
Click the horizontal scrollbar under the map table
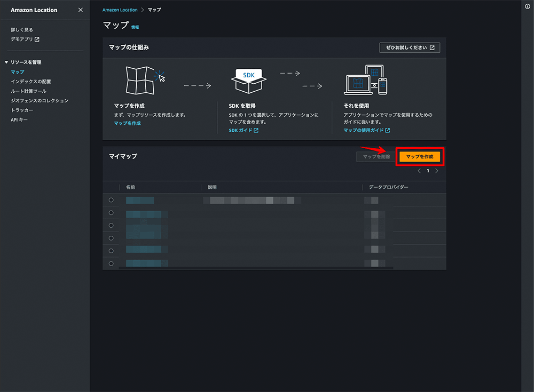256,268
